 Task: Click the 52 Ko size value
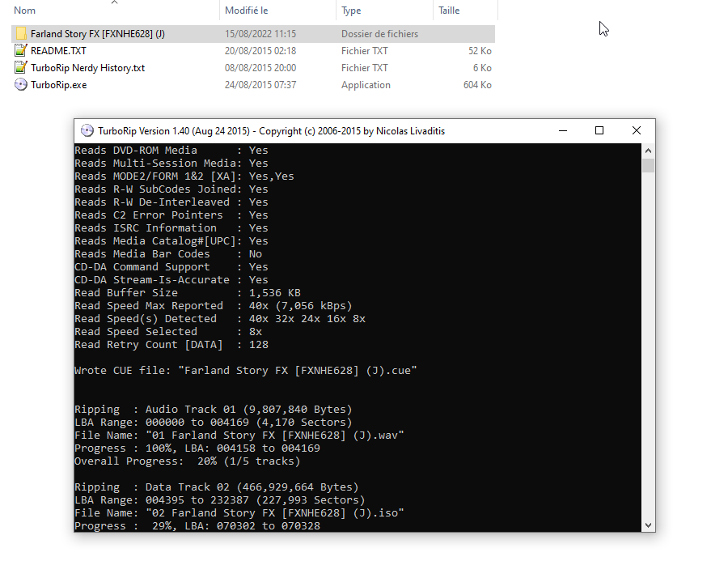pyautogui.click(x=480, y=51)
